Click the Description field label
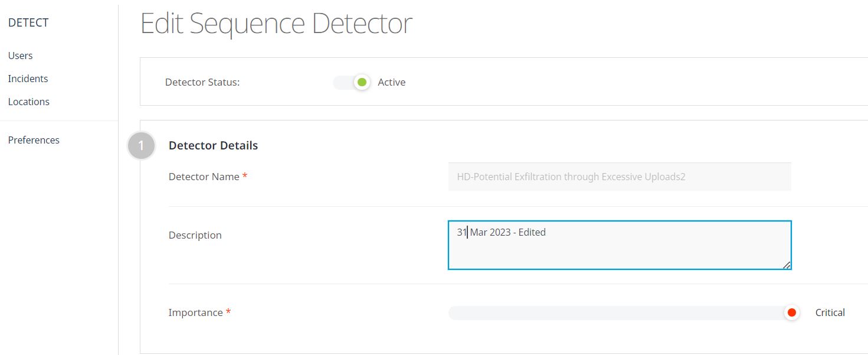868x355 pixels. click(x=195, y=235)
